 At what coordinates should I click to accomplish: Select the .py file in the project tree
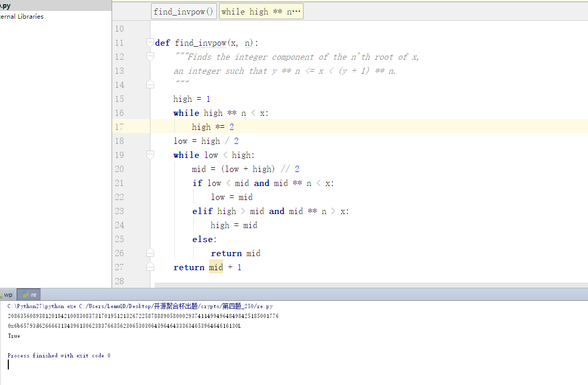tap(5, 6)
